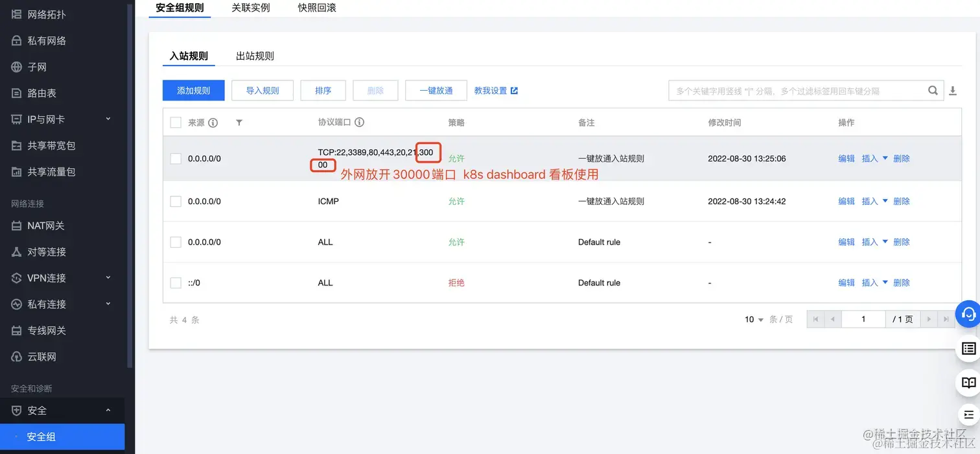
Task: Click the 一键放通 button
Action: pos(436,91)
